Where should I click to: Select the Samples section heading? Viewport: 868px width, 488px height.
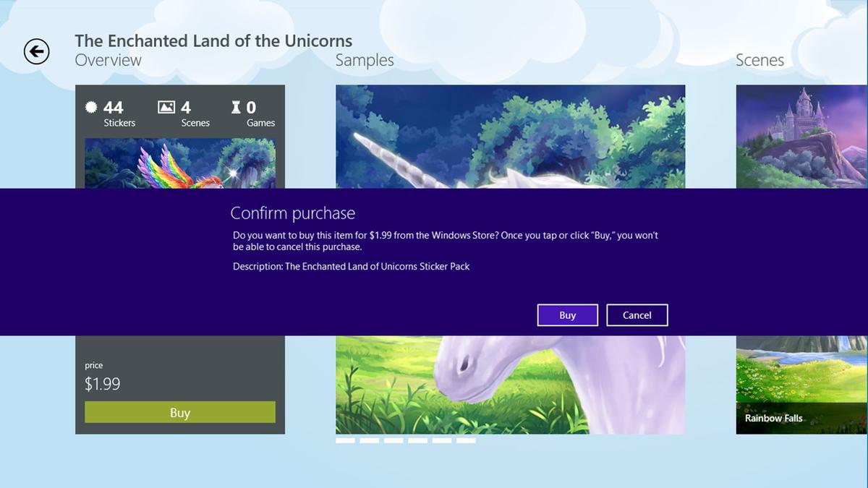point(365,61)
